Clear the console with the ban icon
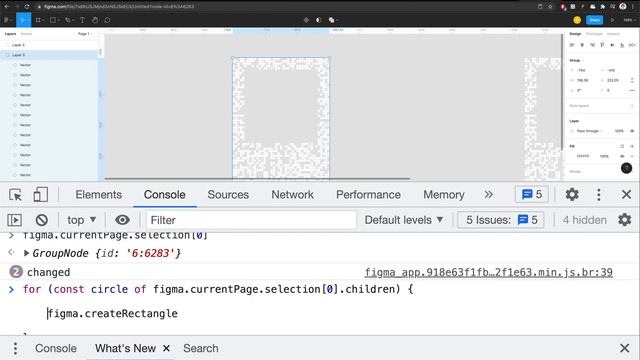This screenshot has width=640, height=360. [x=42, y=220]
